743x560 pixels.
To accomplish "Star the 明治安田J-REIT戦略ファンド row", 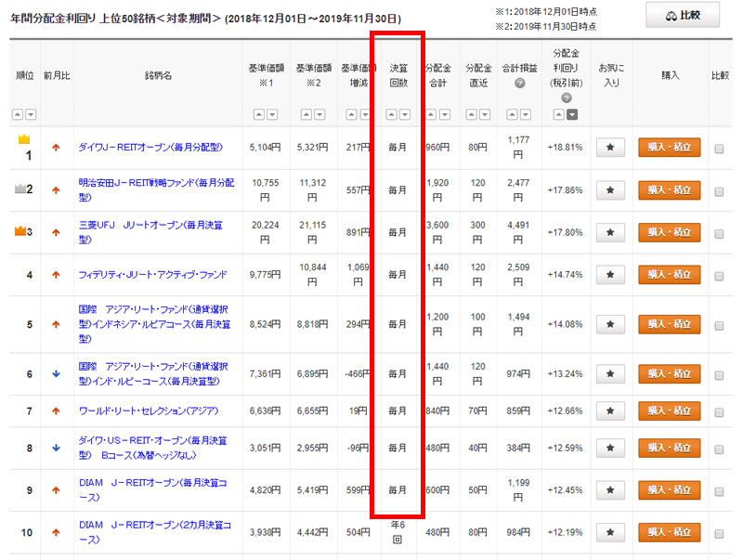I will [609, 190].
